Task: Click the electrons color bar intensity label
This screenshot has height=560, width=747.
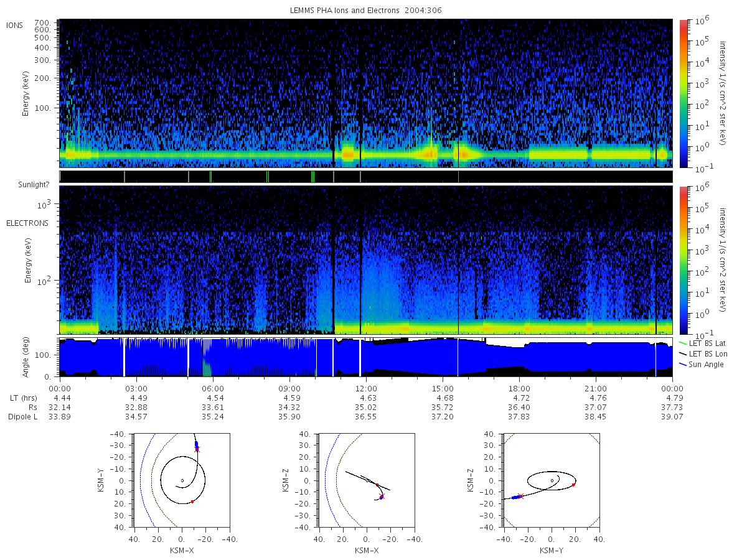Action: 723,259
